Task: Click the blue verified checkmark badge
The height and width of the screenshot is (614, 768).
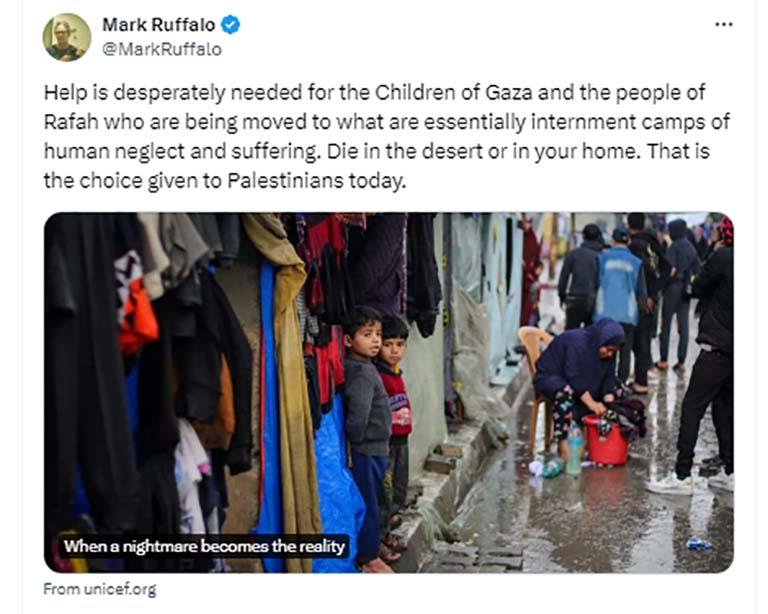Action: [230, 24]
